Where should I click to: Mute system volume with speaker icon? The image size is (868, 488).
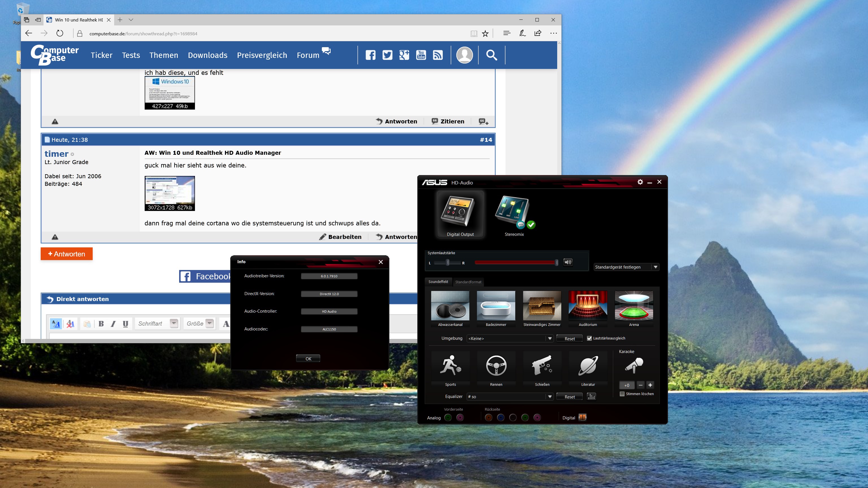tap(568, 262)
